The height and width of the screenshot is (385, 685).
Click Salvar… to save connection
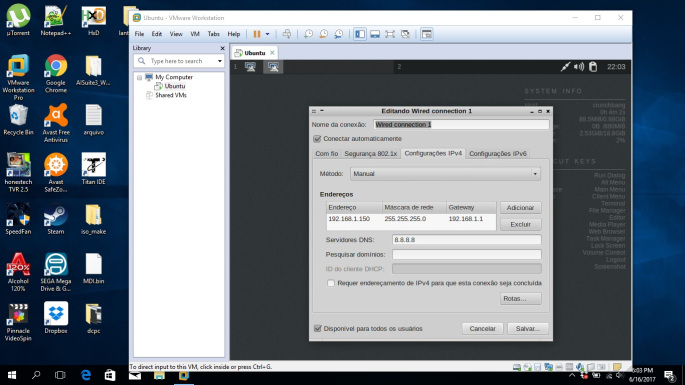pyautogui.click(x=527, y=329)
